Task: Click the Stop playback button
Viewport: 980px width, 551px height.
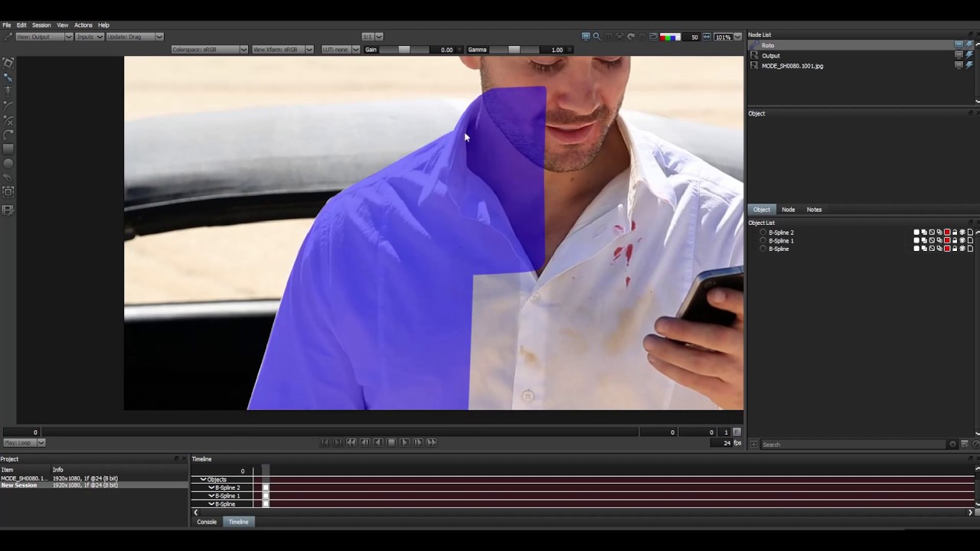Action: 391,442
